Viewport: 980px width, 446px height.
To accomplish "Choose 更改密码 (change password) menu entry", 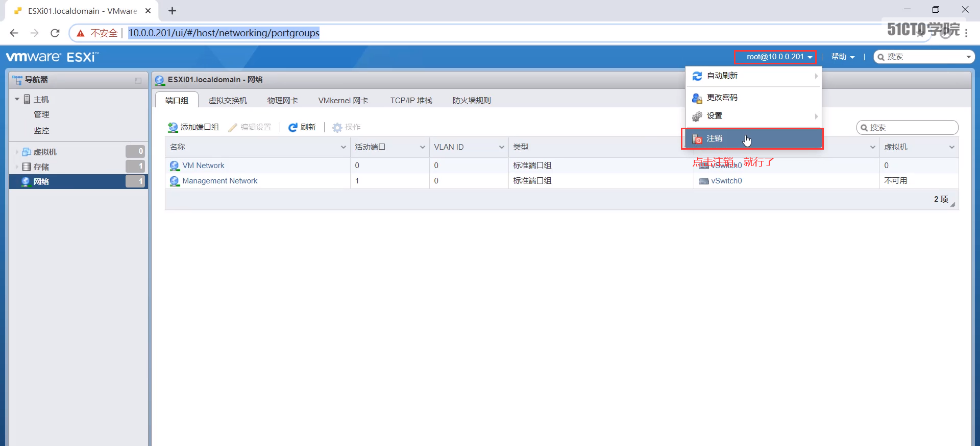I will pos(753,98).
